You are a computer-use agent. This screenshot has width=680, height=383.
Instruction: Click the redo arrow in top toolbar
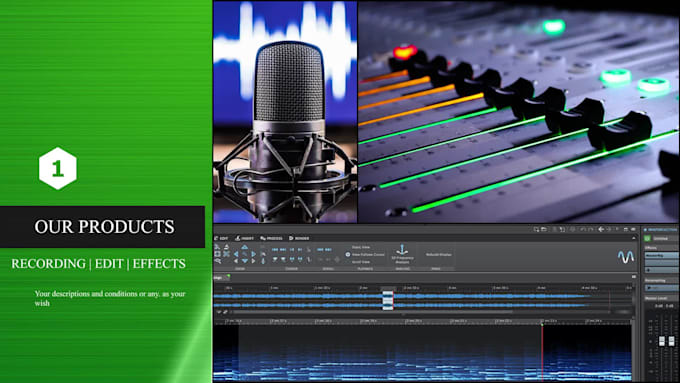pos(591,229)
